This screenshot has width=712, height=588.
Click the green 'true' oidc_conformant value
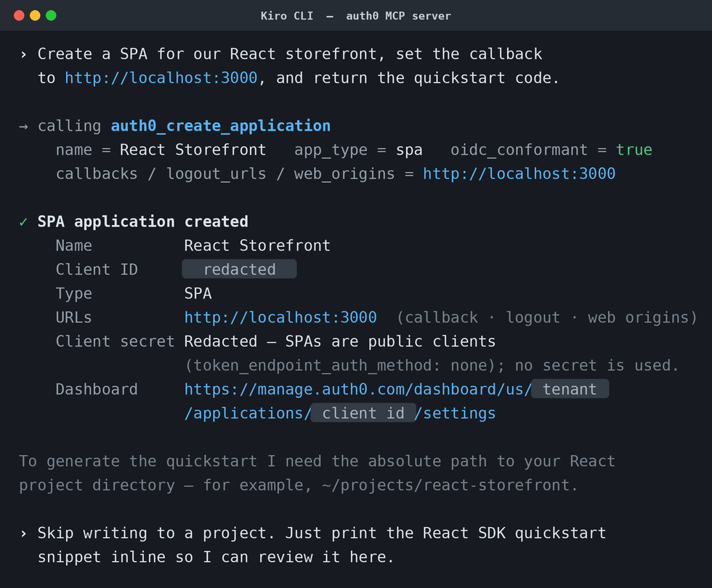coord(634,150)
